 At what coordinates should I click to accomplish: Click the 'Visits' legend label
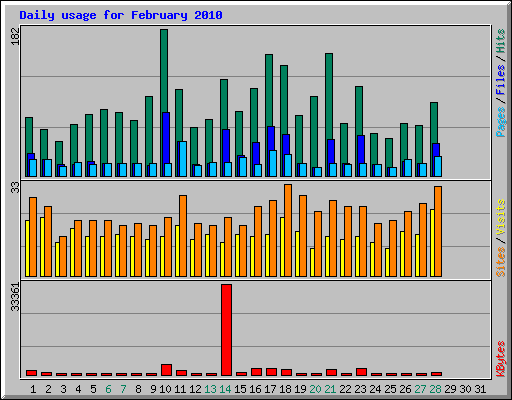500,218
